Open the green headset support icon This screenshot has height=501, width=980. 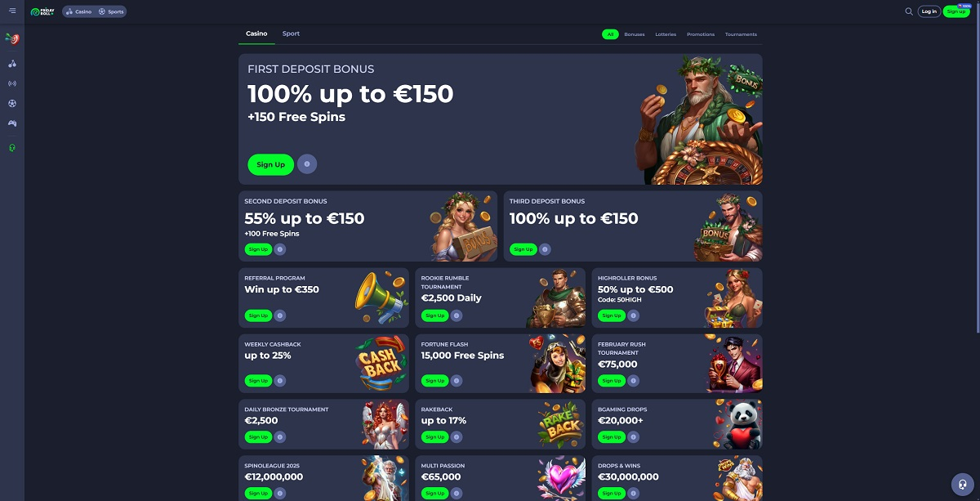tap(12, 148)
